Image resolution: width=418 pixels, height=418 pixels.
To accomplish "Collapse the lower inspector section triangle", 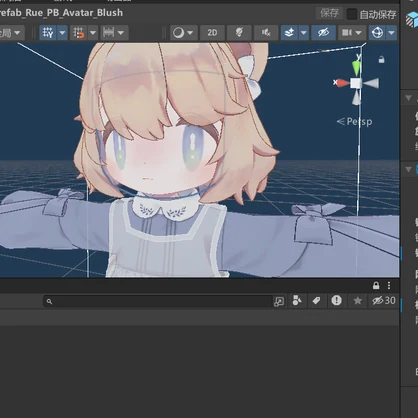I will click(x=408, y=169).
